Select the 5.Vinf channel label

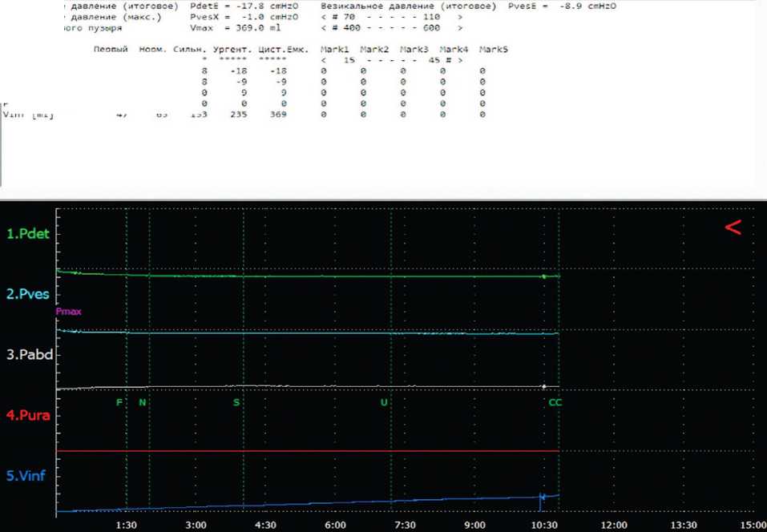click(26, 477)
